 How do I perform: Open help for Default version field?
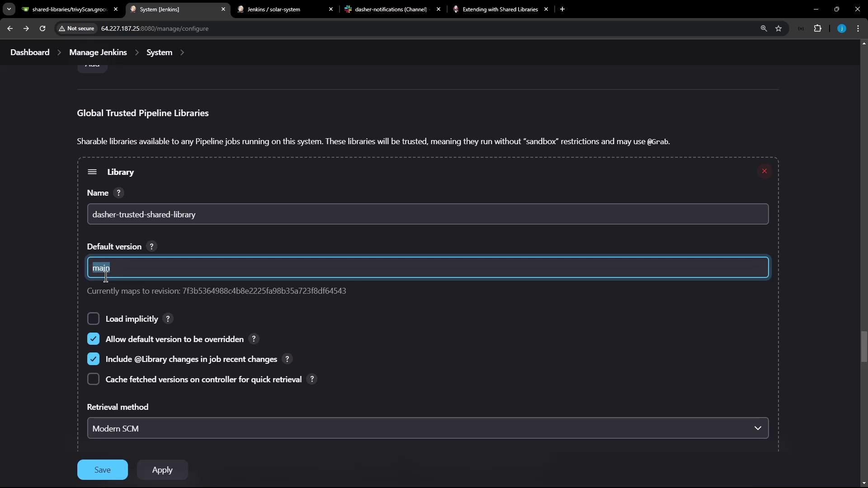tap(151, 247)
